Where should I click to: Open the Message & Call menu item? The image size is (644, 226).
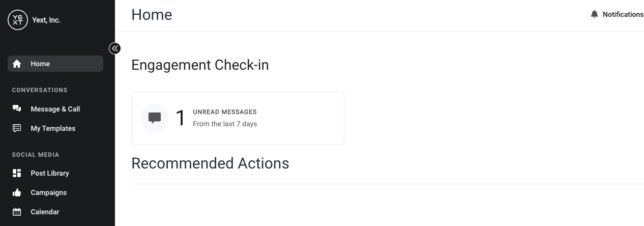[x=55, y=109]
